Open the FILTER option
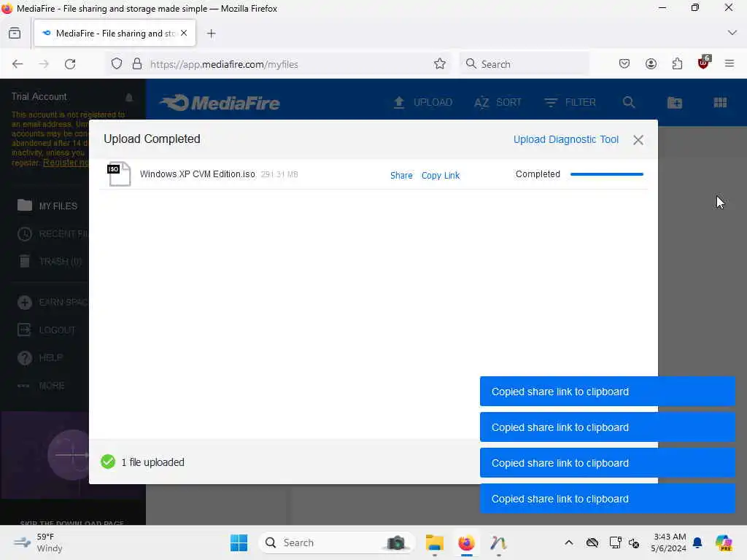This screenshot has height=560, width=747. (570, 102)
